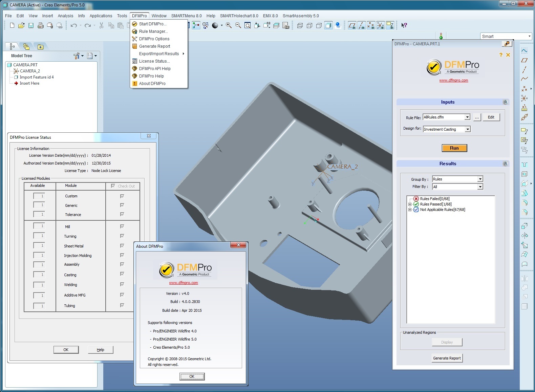Image resolution: width=535 pixels, height=392 pixels.
Task: Collapse the Results section
Action: 505,164
